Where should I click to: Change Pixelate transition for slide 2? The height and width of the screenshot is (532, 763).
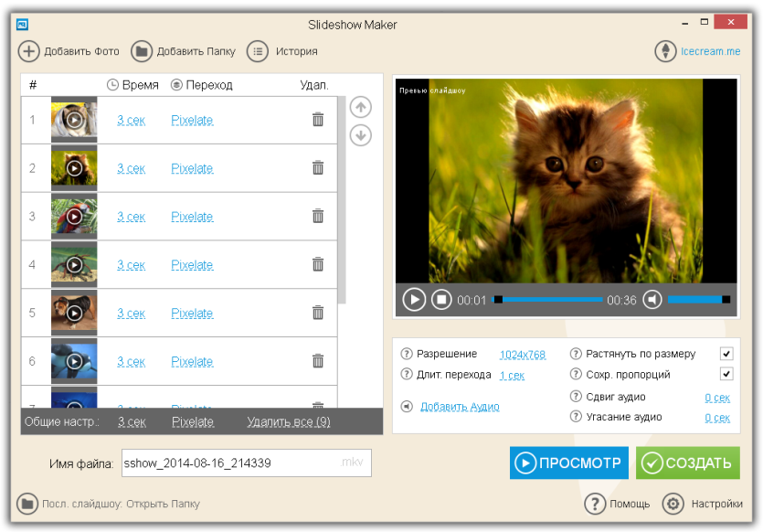tap(192, 168)
